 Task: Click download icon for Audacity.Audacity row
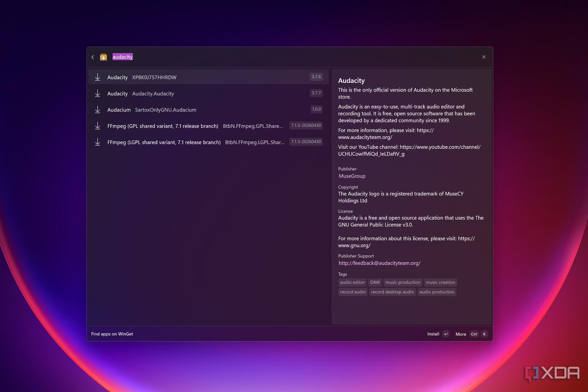pos(97,93)
